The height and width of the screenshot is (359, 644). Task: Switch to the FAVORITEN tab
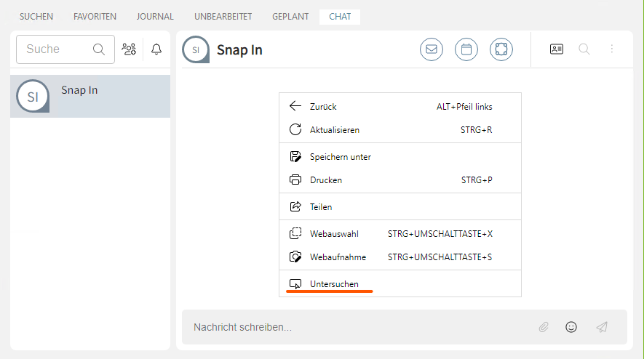point(95,16)
